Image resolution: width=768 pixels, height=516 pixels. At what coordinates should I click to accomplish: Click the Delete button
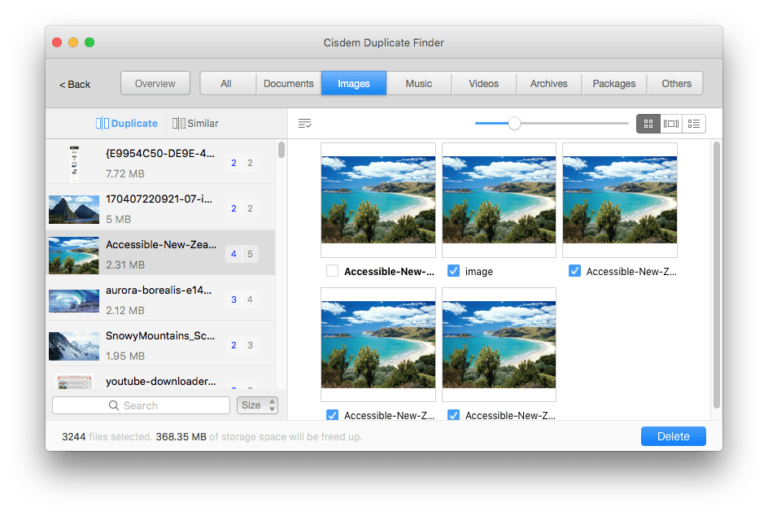pyautogui.click(x=673, y=437)
